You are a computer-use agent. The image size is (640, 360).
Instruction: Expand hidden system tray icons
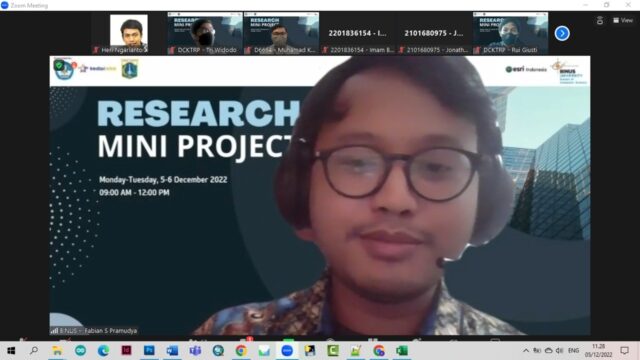click(x=526, y=351)
